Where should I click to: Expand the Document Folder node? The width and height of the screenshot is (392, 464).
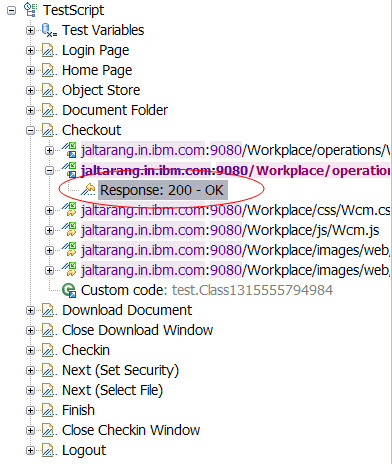pyautogui.click(x=30, y=110)
